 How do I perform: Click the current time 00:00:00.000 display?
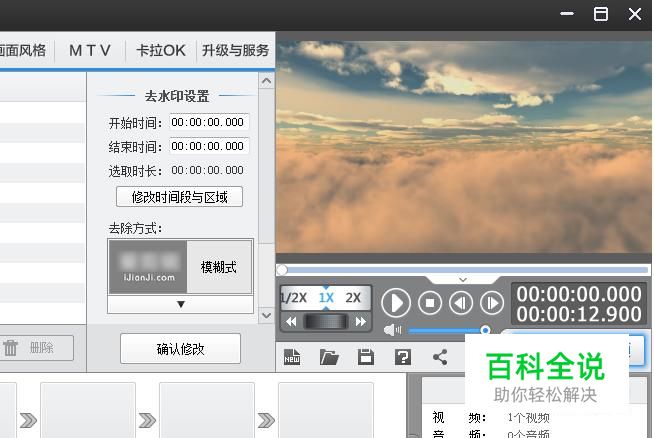(579, 294)
